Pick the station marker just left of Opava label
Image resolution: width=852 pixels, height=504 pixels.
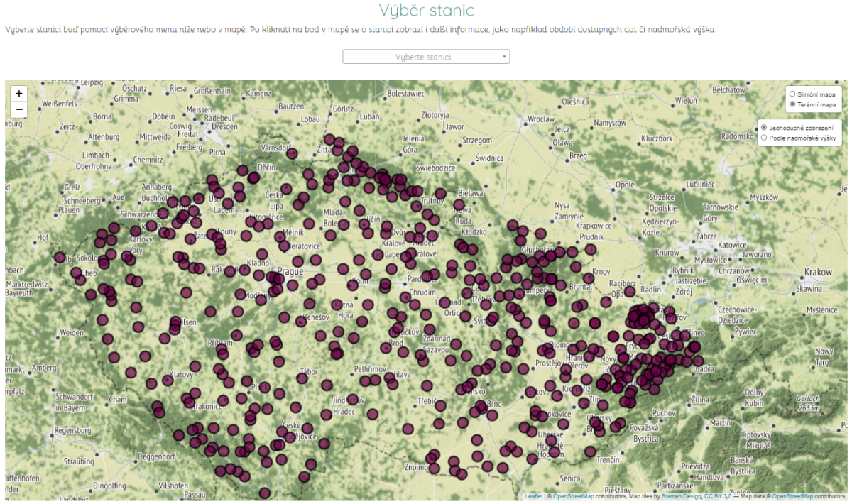(606, 302)
